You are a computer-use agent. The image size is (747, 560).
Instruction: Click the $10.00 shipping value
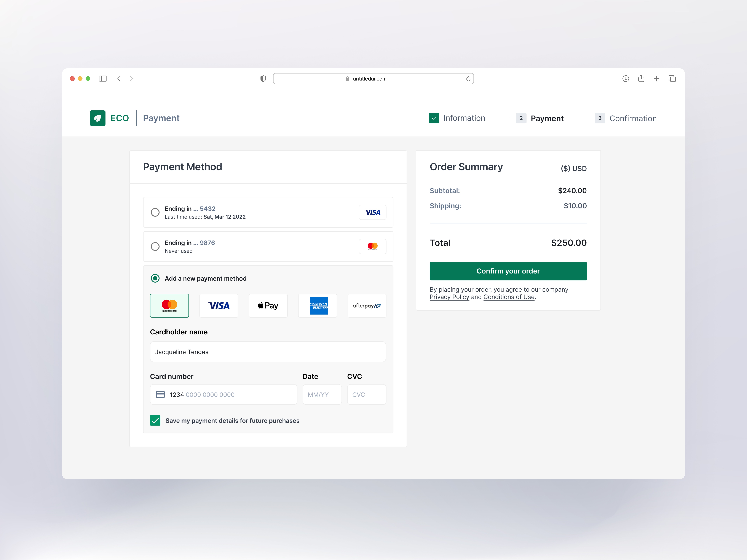tap(575, 206)
